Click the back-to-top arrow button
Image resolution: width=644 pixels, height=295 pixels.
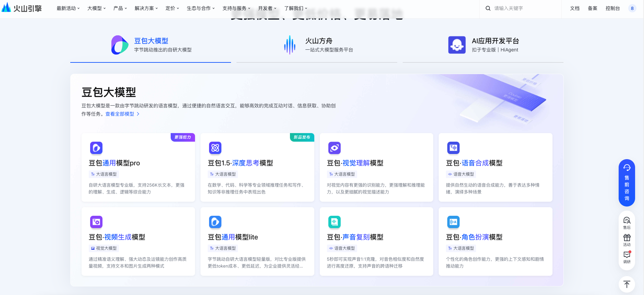627,284
